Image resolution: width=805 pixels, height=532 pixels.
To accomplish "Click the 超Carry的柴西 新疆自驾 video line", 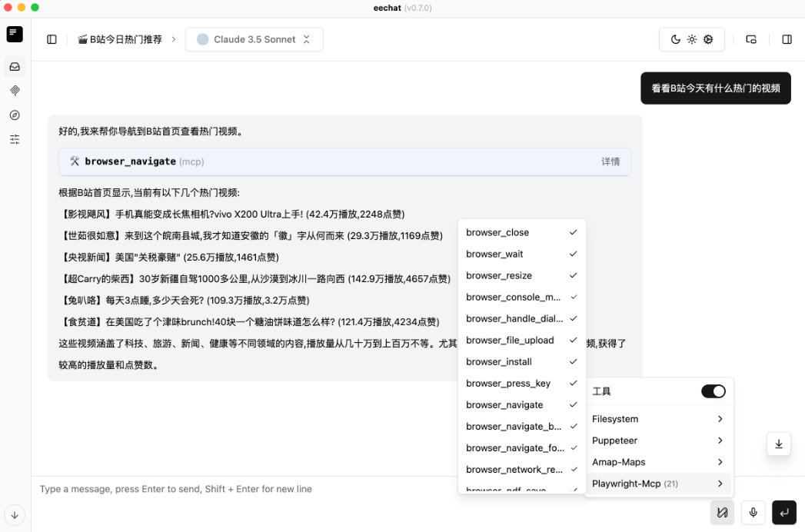I will (x=254, y=279).
